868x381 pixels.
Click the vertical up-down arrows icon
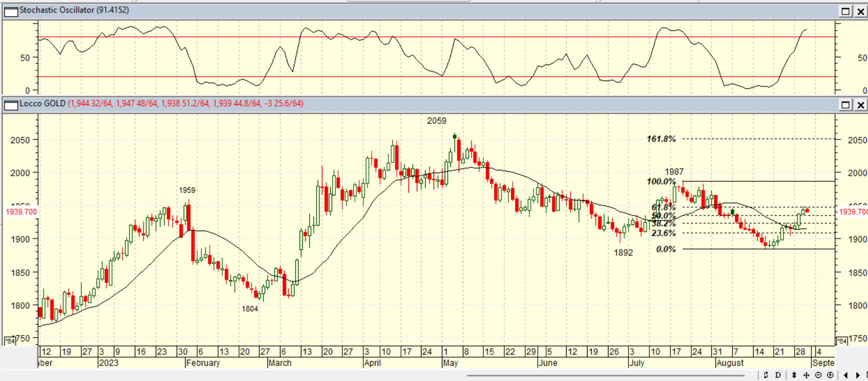pos(794,375)
